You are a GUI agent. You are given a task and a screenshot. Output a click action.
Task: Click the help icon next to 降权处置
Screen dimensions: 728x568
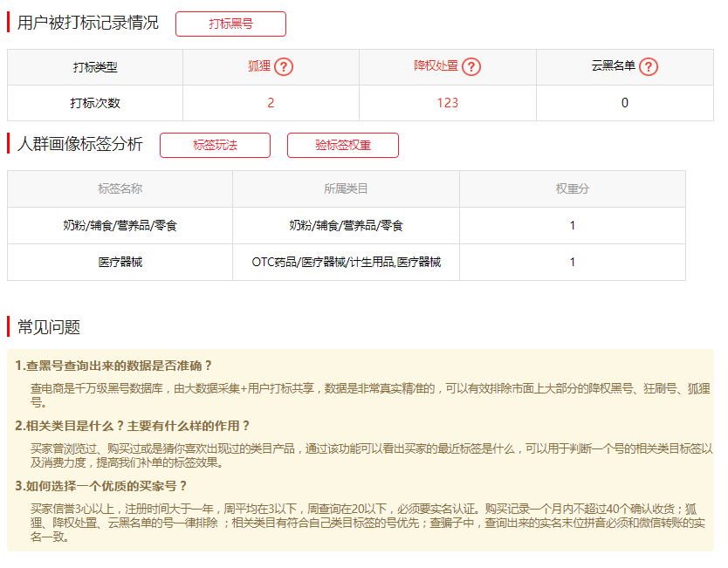coord(473,67)
